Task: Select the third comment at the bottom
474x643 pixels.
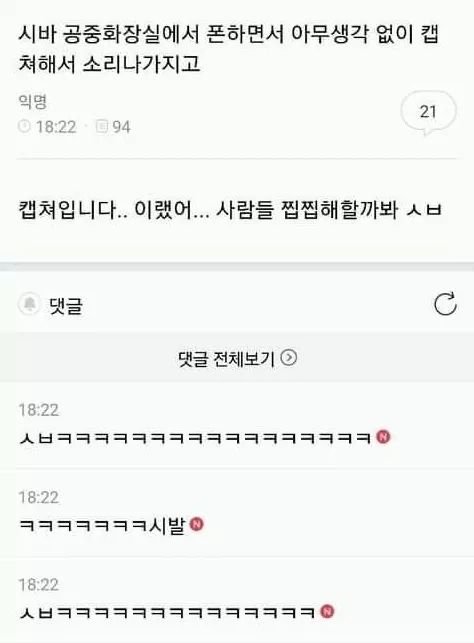Action: click(x=167, y=612)
